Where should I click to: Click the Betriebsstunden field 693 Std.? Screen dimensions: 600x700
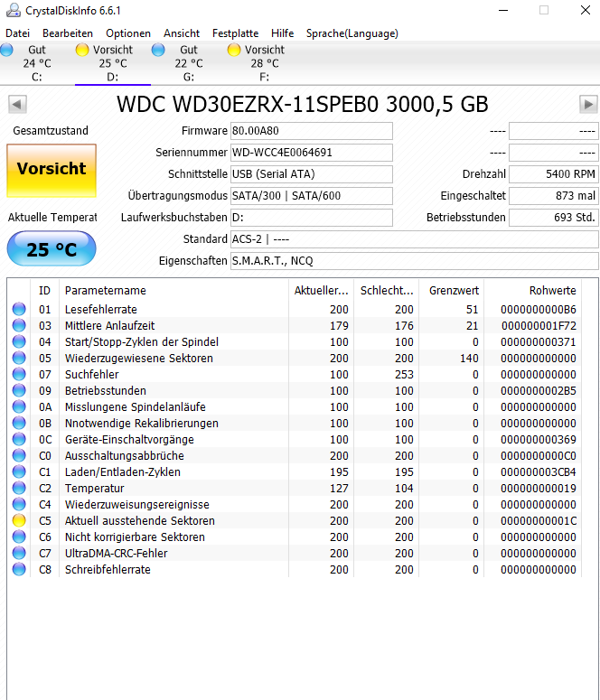[x=554, y=218]
